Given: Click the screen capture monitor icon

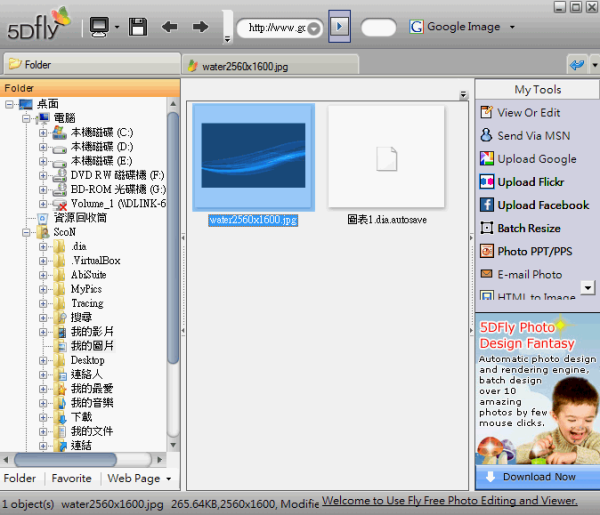Looking at the screenshot, I should (99, 26).
